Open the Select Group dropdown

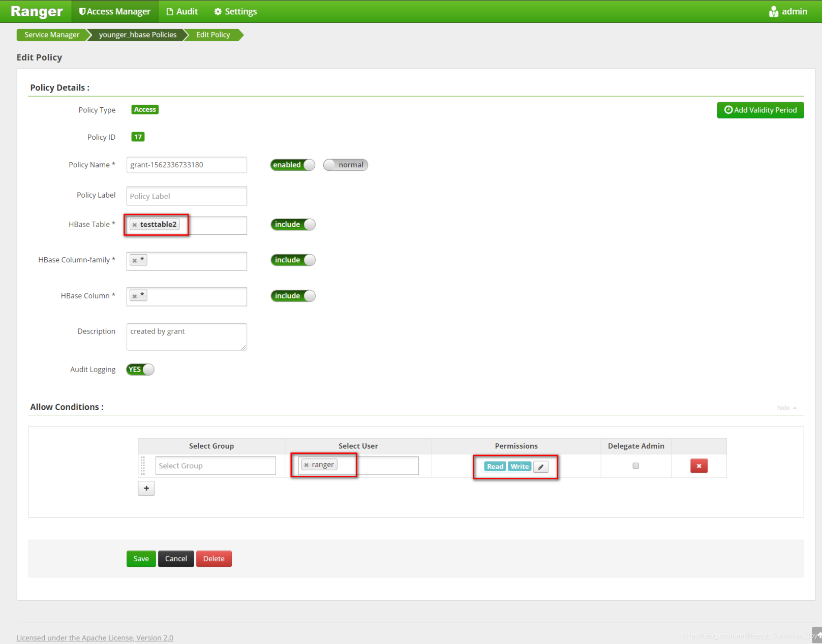tap(216, 466)
